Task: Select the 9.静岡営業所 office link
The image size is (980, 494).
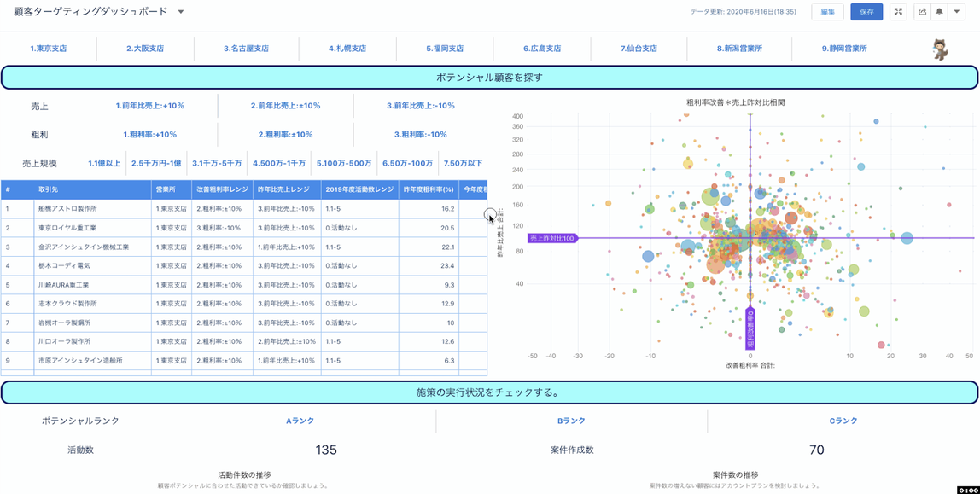Action: click(844, 48)
